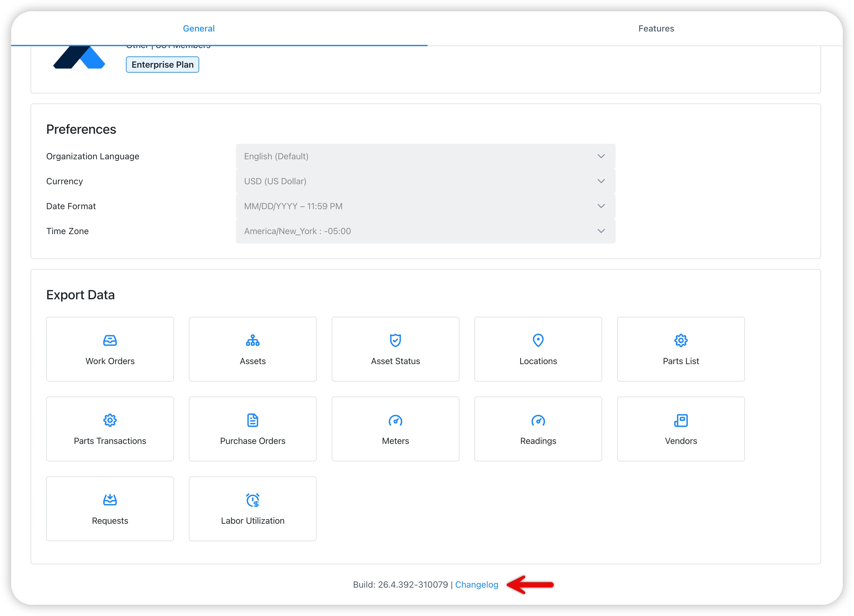Click the Requests download tray icon
Image resolution: width=854 pixels, height=616 pixels.
pos(110,500)
